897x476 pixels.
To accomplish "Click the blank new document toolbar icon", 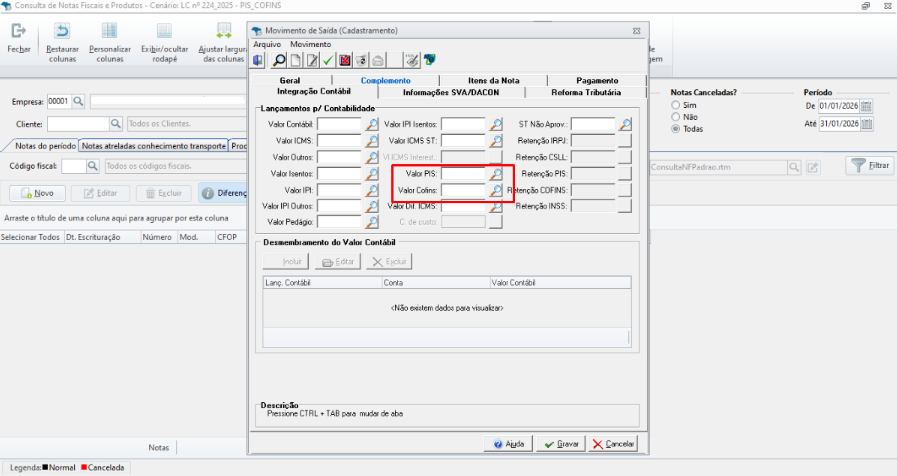I will click(295, 60).
